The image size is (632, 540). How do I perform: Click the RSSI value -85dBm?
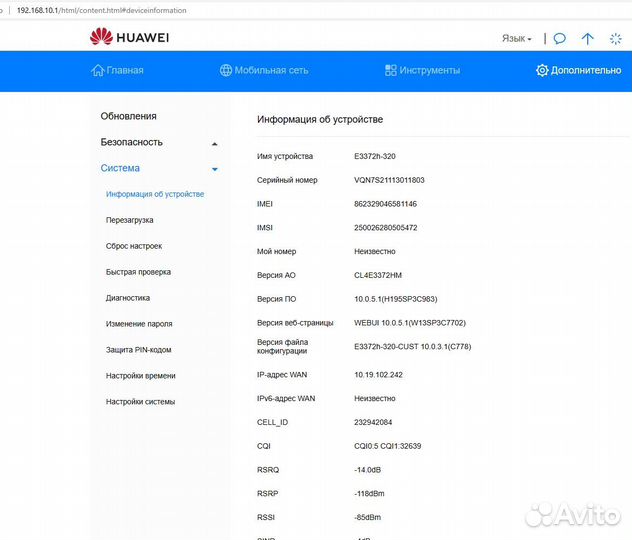coord(368,517)
